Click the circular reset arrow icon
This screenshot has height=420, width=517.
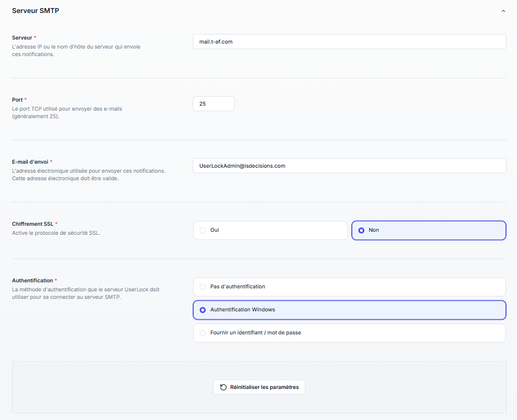pyautogui.click(x=223, y=387)
